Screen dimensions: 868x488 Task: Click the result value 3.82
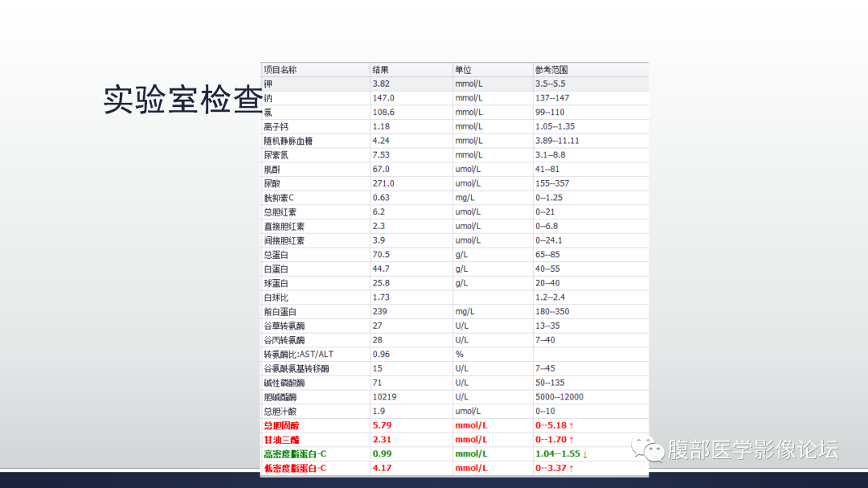pos(381,84)
